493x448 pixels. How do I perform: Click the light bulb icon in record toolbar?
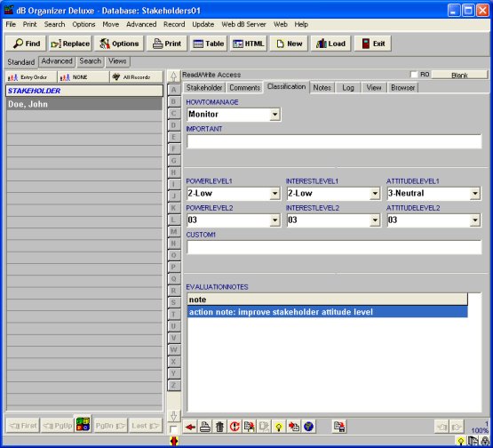click(x=279, y=427)
